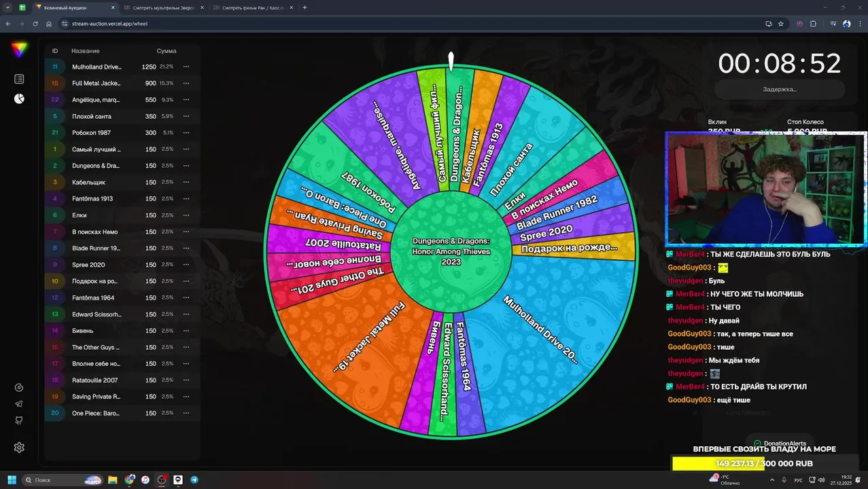Click the circular icon above Telegram in sidebar

[19, 388]
